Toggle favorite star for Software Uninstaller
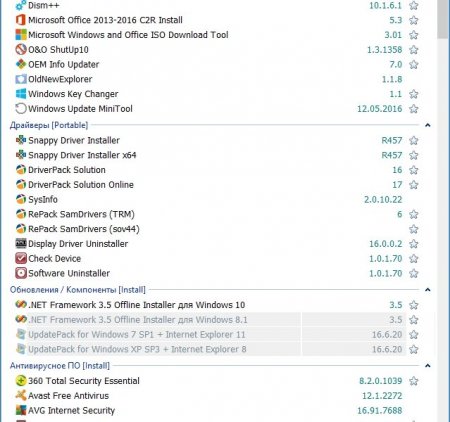This screenshot has height=422, width=450. point(414,273)
